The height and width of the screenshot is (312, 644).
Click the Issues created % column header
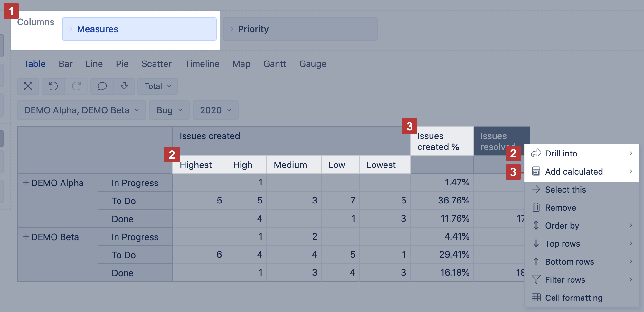441,141
